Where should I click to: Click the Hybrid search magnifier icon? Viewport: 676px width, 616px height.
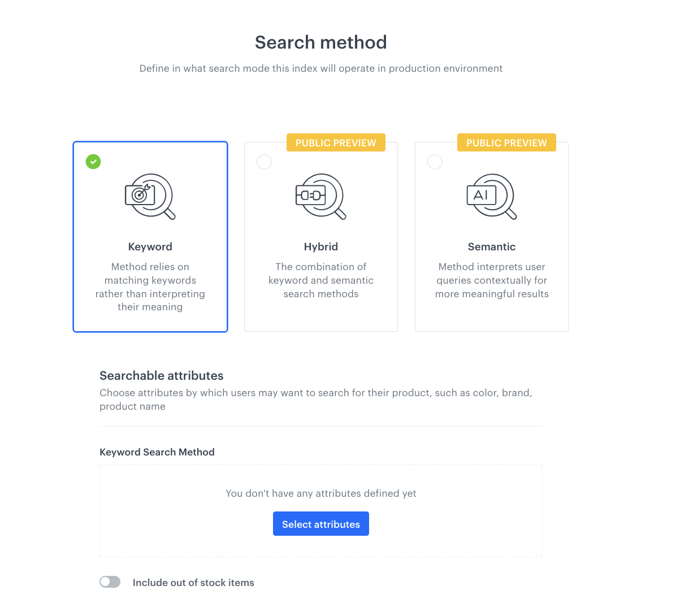click(x=321, y=197)
